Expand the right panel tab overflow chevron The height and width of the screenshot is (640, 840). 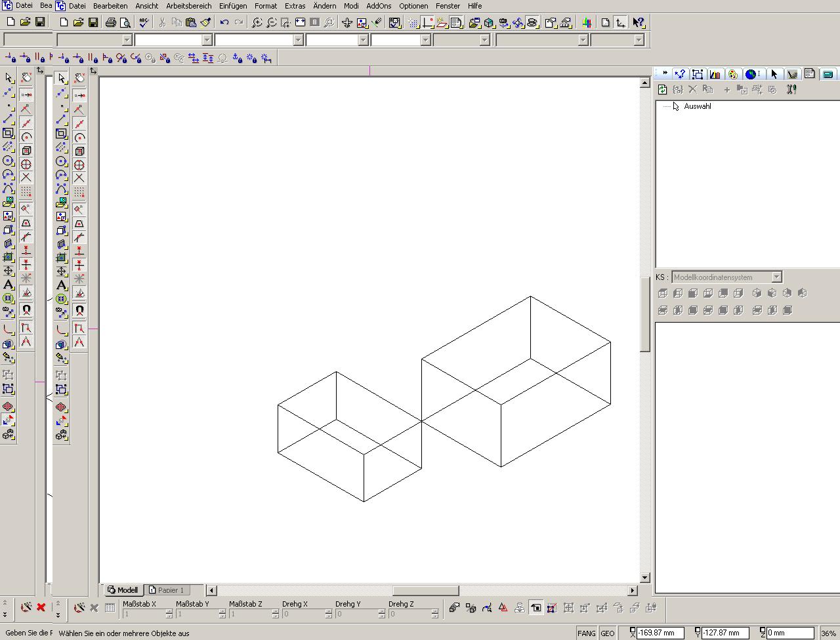[x=664, y=73]
